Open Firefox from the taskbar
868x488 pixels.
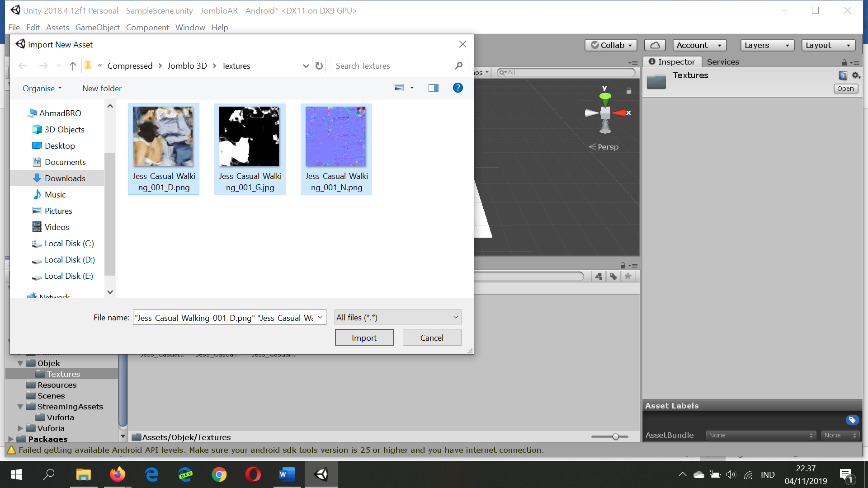pos(117,474)
